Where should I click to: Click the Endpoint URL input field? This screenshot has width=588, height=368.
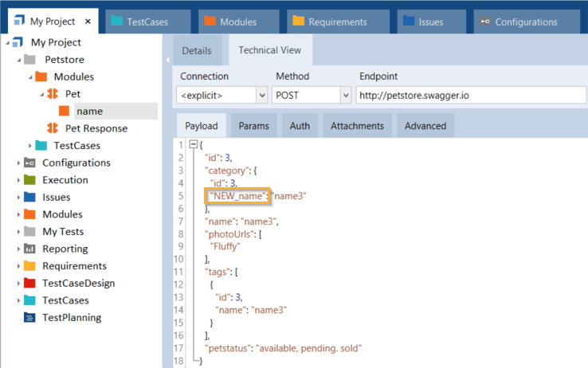[470, 96]
